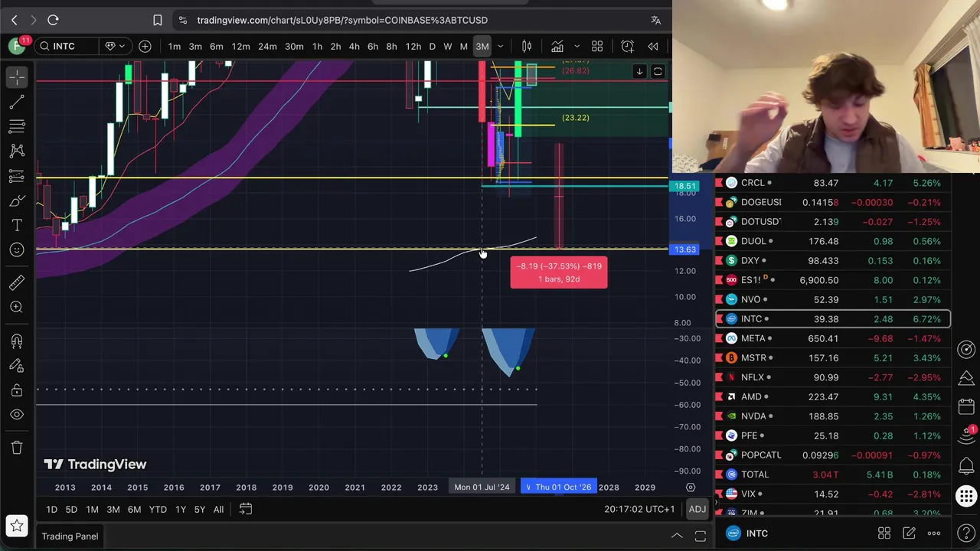Image resolution: width=980 pixels, height=551 pixels.
Task: Expand the indicators favorites dropdown arrow
Action: 577,47
